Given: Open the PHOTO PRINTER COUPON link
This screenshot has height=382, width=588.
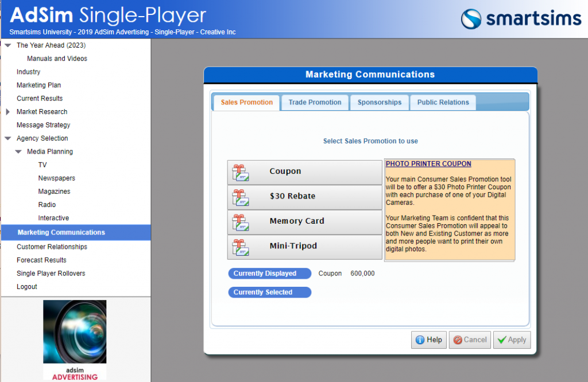Looking at the screenshot, I should click(x=428, y=163).
